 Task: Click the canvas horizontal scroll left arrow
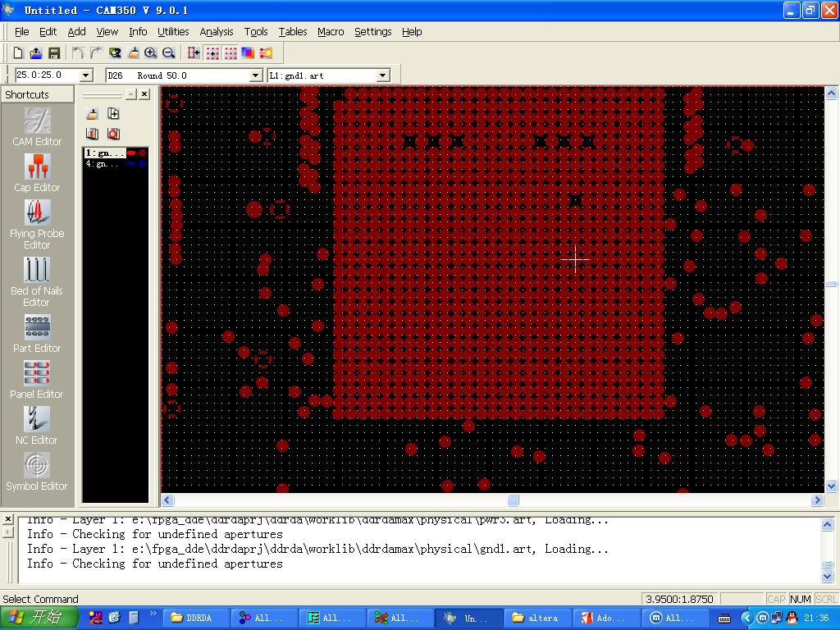point(167,500)
